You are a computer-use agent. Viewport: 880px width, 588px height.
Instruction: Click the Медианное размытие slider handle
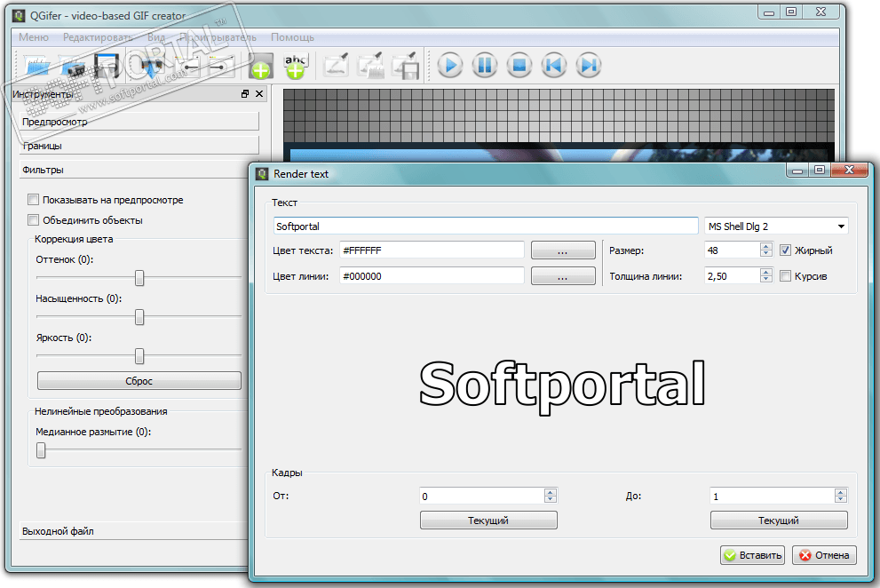click(41, 449)
